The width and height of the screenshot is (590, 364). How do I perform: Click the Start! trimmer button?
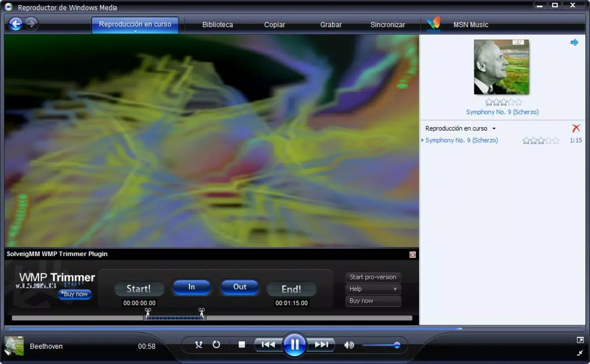click(139, 289)
